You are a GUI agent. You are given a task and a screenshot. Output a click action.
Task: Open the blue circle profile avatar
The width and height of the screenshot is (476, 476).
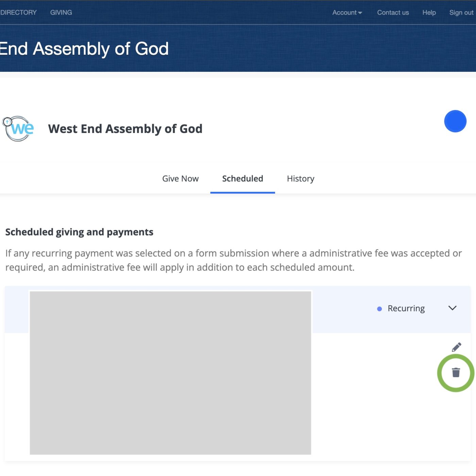click(455, 121)
